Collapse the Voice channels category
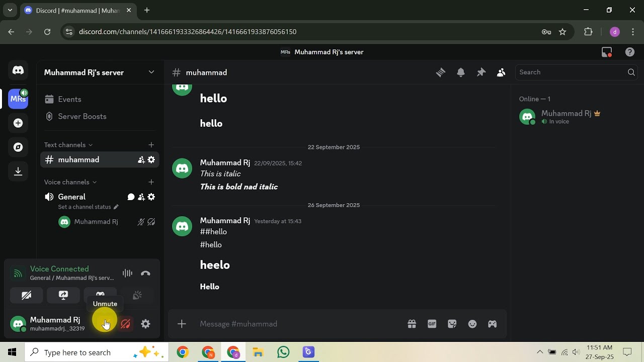 [x=70, y=182]
